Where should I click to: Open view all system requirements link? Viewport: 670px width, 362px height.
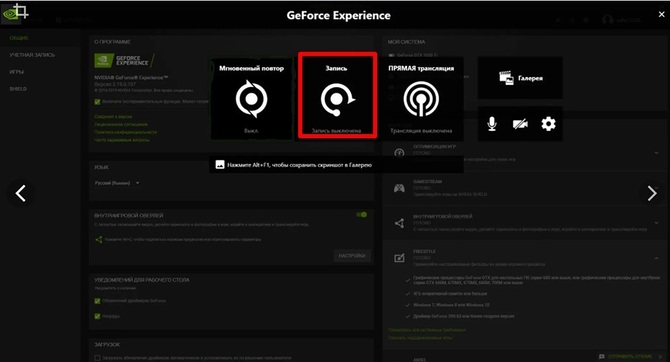pyautogui.click(x=427, y=330)
